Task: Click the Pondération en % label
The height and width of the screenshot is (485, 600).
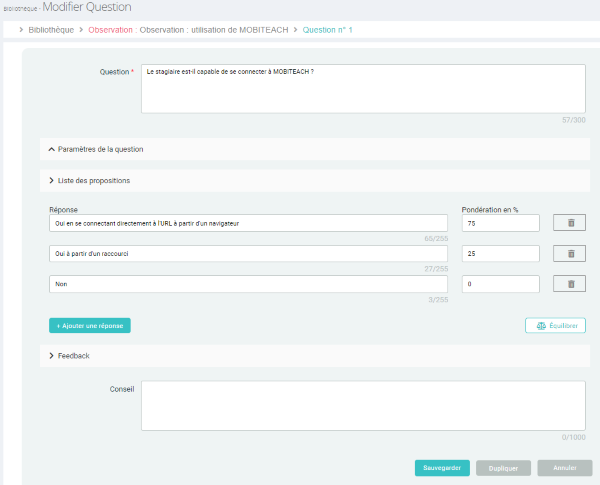Action: 490,209
